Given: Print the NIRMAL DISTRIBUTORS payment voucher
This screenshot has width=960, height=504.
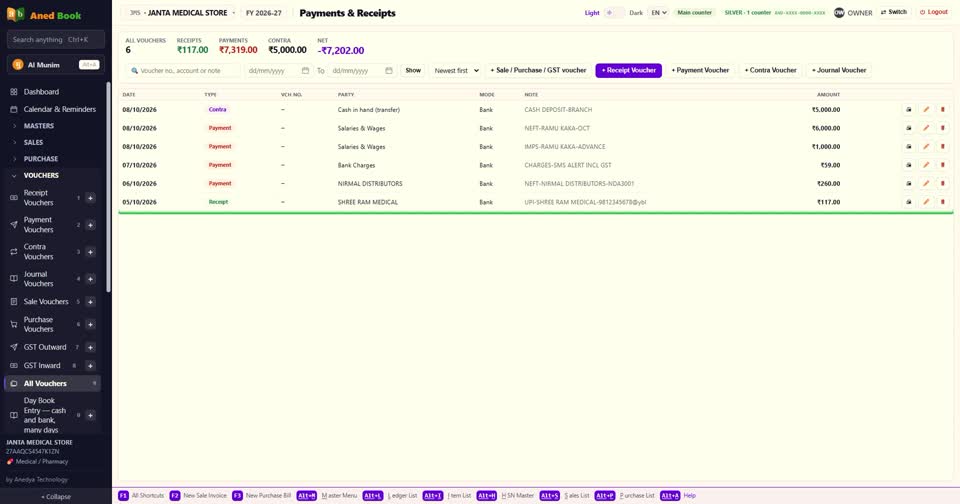Looking at the screenshot, I should (909, 183).
